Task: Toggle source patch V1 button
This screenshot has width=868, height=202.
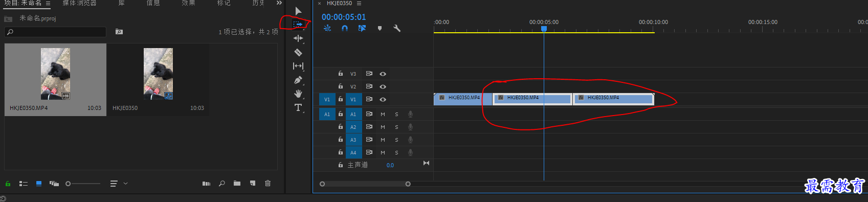Action: tap(327, 99)
